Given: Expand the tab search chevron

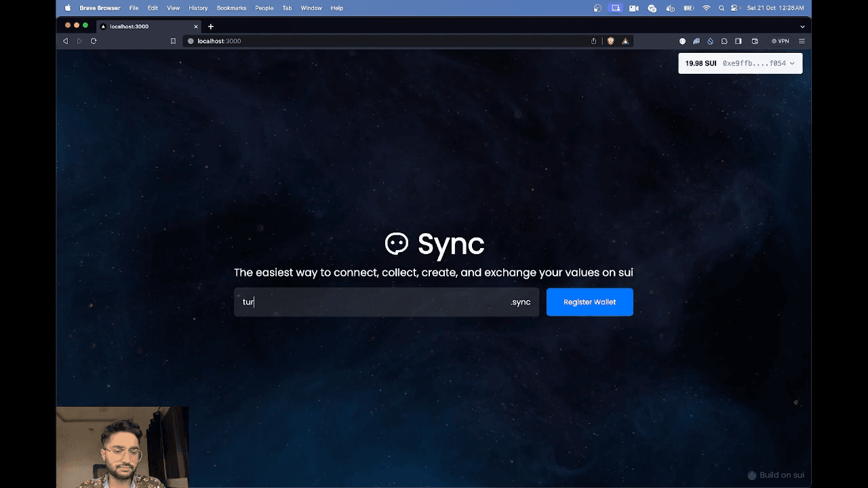Looking at the screenshot, I should pyautogui.click(x=802, y=26).
